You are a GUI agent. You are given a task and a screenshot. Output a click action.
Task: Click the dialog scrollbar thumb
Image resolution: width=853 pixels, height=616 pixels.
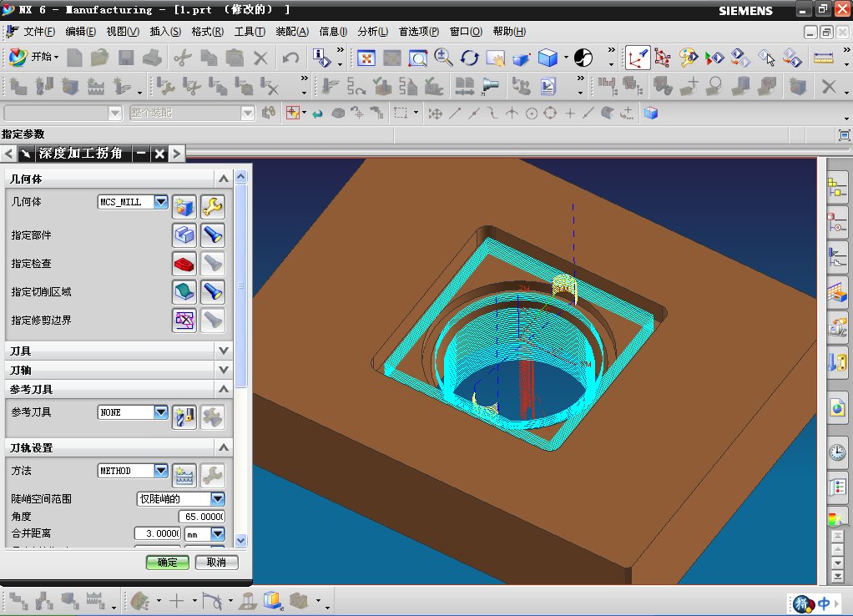point(241,285)
